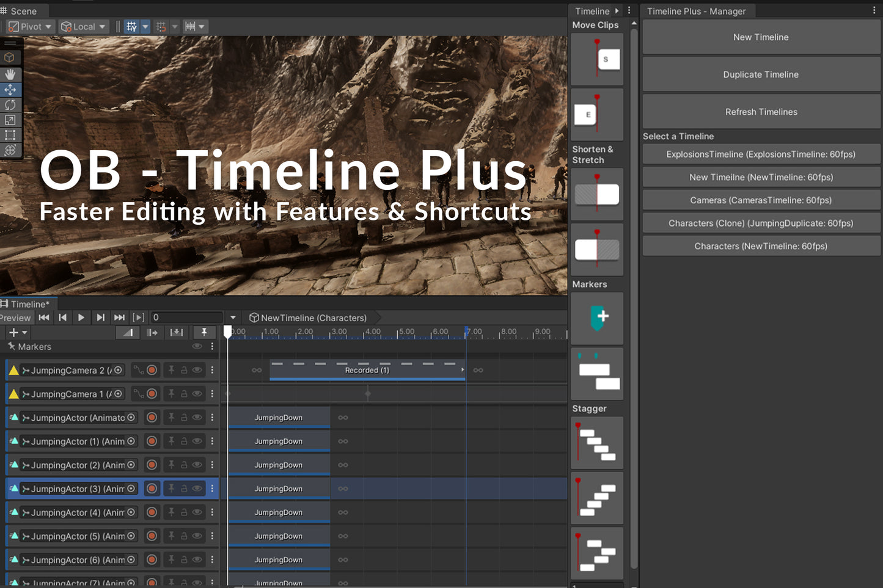Toggle the Preview button in the Timeline
The image size is (883, 588).
pyautogui.click(x=15, y=318)
